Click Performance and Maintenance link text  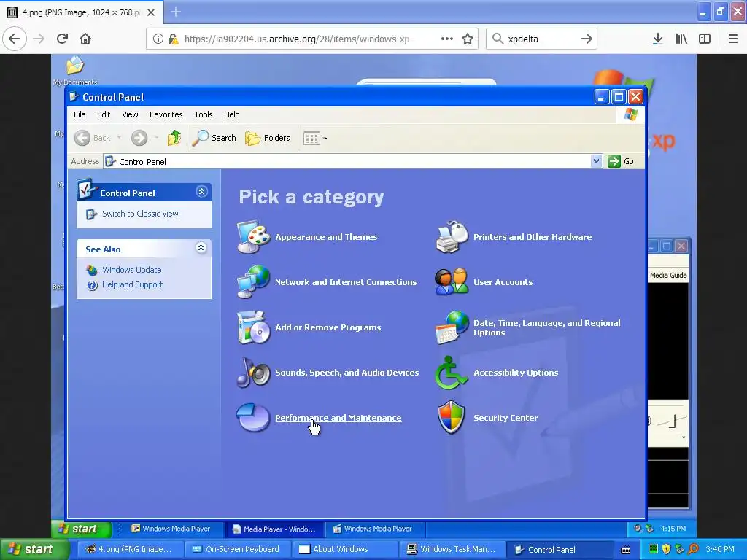click(338, 418)
